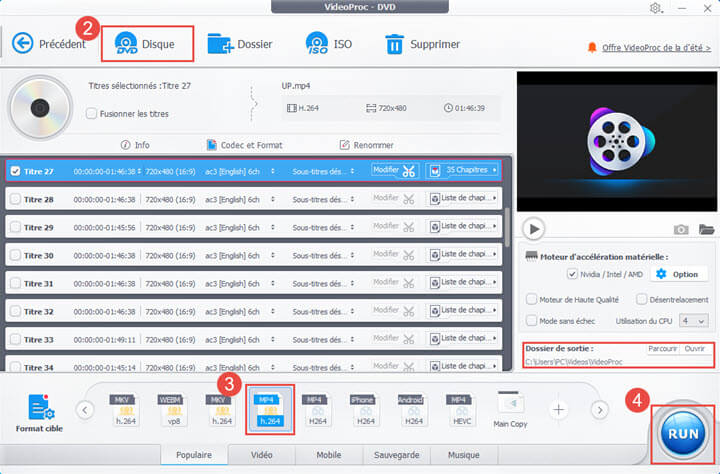Open the audio track dropdown for Titre 29
Viewport: 720px width, 474px height.
[x=273, y=227]
